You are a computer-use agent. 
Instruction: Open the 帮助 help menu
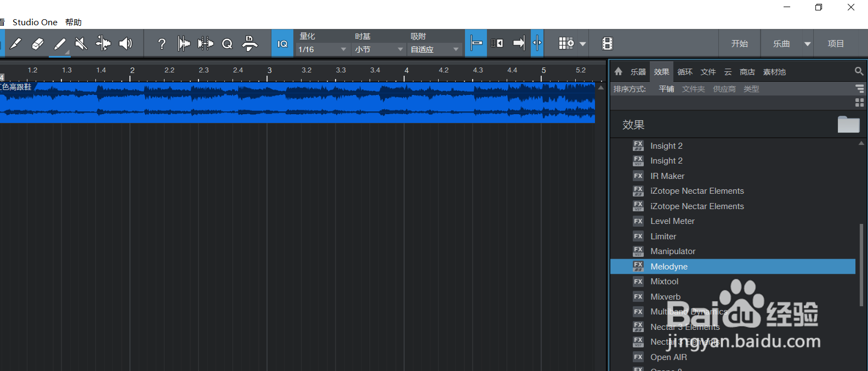pos(73,22)
